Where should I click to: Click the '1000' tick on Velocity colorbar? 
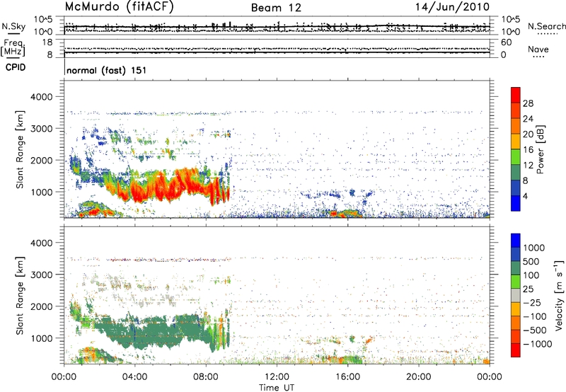[x=534, y=248]
